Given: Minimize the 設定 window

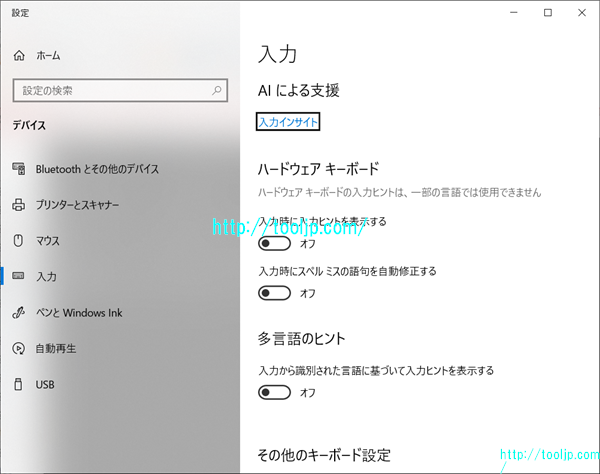Looking at the screenshot, I should click(514, 13).
